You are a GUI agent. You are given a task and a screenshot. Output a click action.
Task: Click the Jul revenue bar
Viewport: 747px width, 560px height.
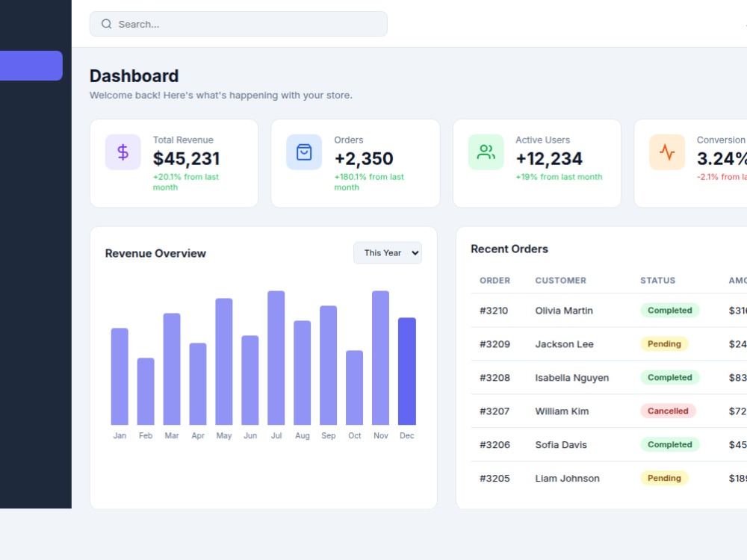[x=276, y=358]
